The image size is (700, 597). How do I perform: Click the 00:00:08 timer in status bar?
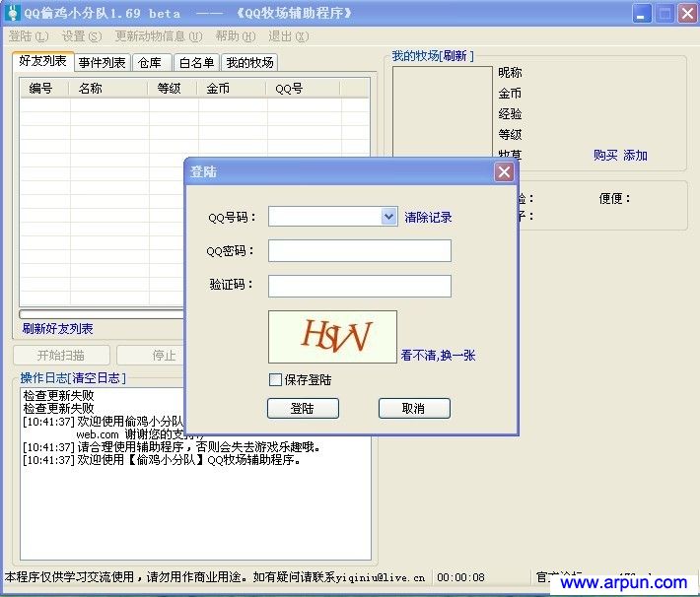[460, 577]
